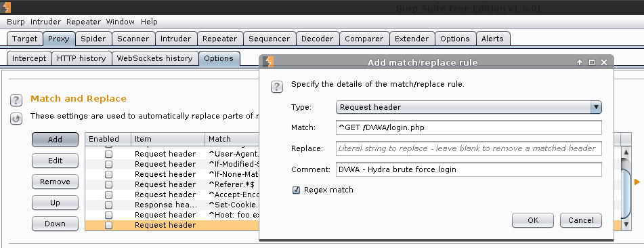Click the orange arrow at right edge

tap(637, 182)
